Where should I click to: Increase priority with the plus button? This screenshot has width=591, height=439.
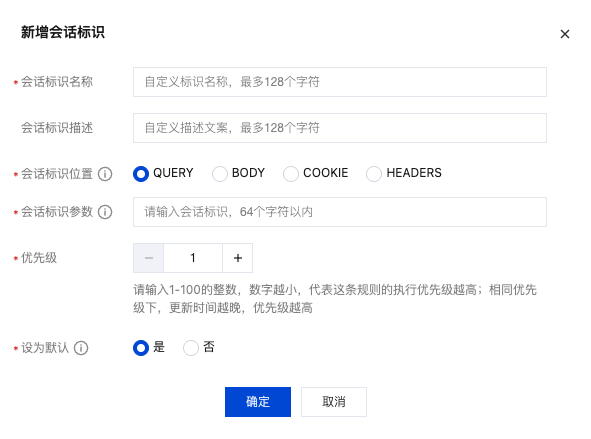[x=237, y=258]
